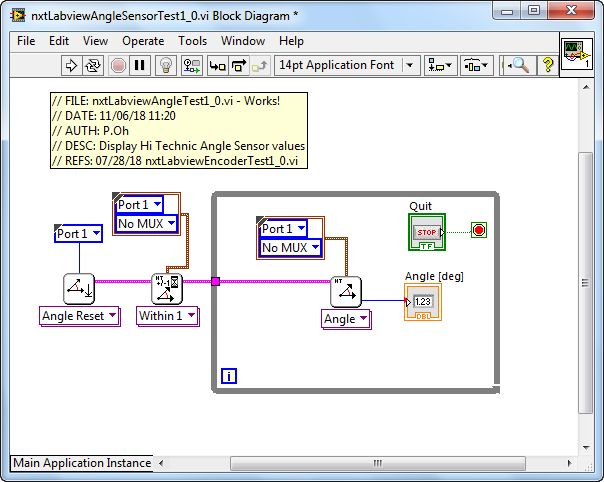Click vertical scrollbar up arrow
Screen dimensions: 604x482
[x=586, y=87]
